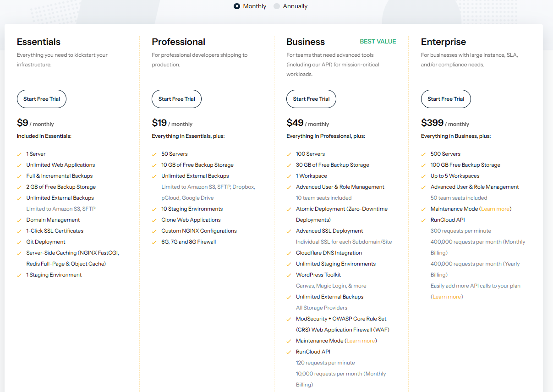Click the checkmark beside 10 Staging Environments
This screenshot has width=553, height=392.
154,209
